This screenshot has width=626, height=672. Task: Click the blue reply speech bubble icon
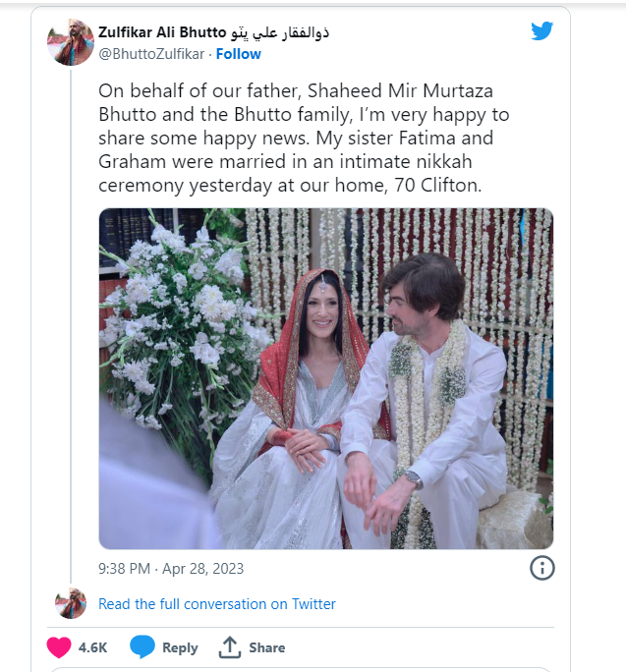(x=142, y=647)
